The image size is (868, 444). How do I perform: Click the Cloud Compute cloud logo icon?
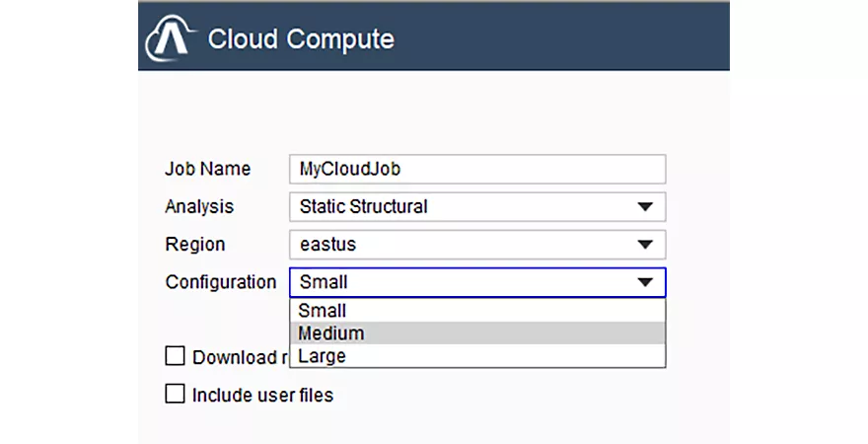pos(171,38)
